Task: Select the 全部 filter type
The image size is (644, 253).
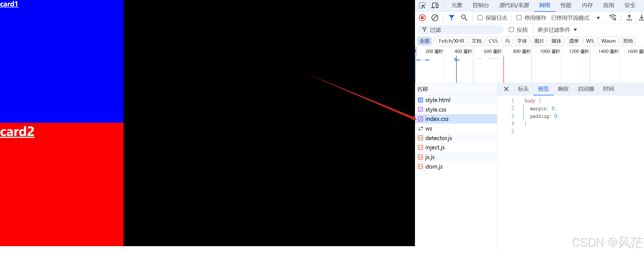Action: (x=425, y=41)
